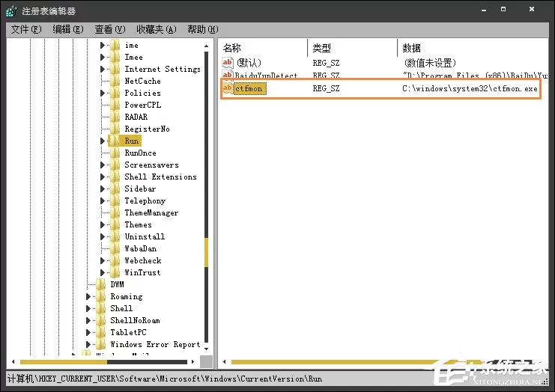The height and width of the screenshot is (392, 555).
Task: Expand the Roaming key arrow
Action: coord(88,296)
